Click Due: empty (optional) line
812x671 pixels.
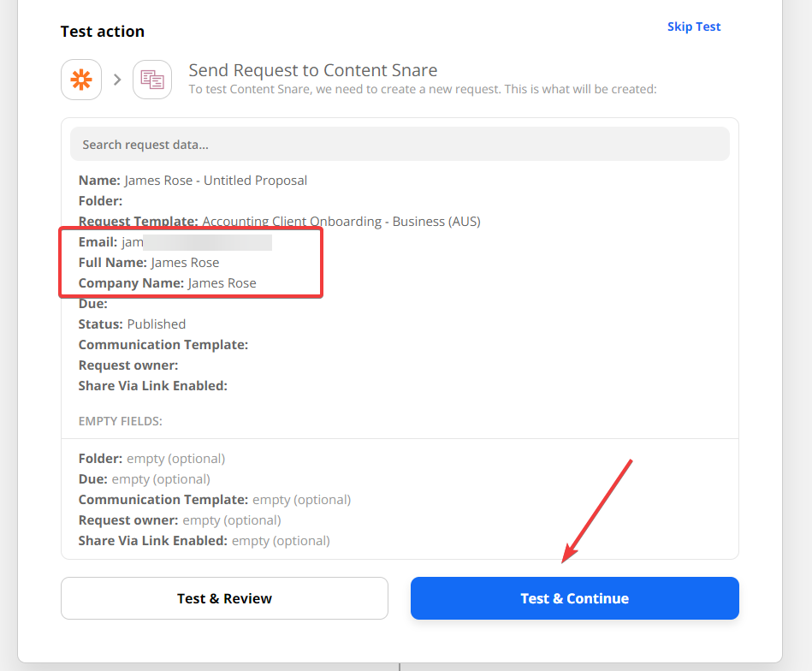click(x=145, y=479)
